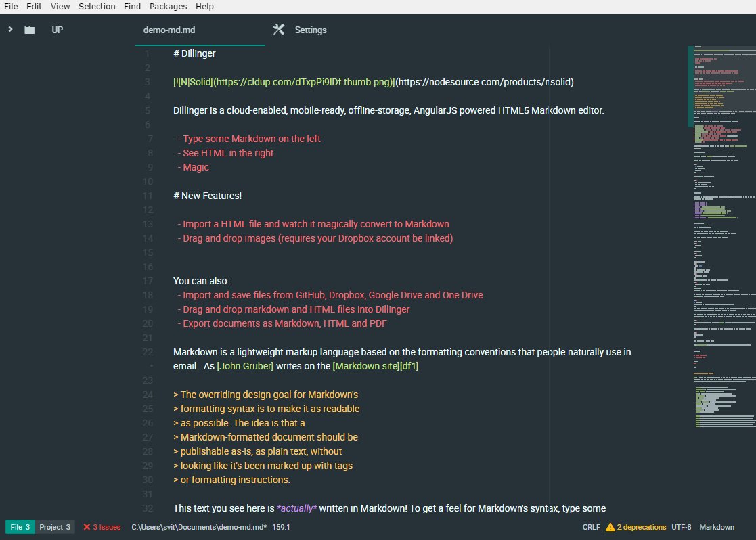Click the 'See HTML in the right' line
Viewport: 756px width, 540px height.
(x=225, y=153)
